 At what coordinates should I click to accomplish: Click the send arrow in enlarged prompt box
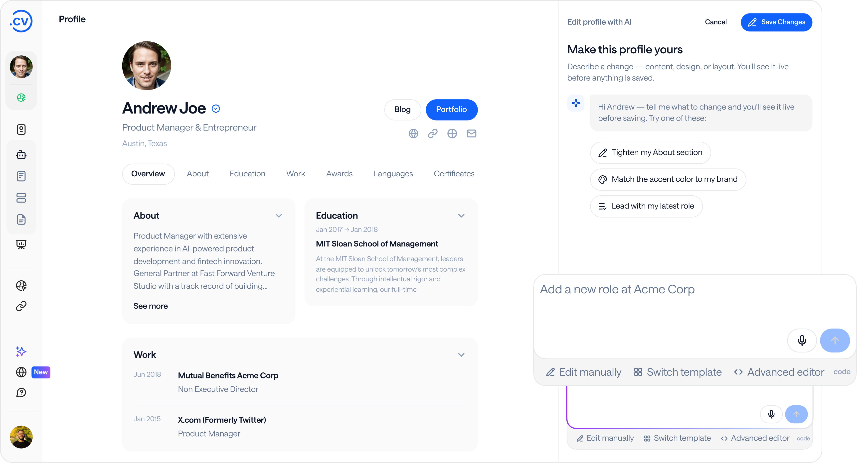(x=835, y=341)
